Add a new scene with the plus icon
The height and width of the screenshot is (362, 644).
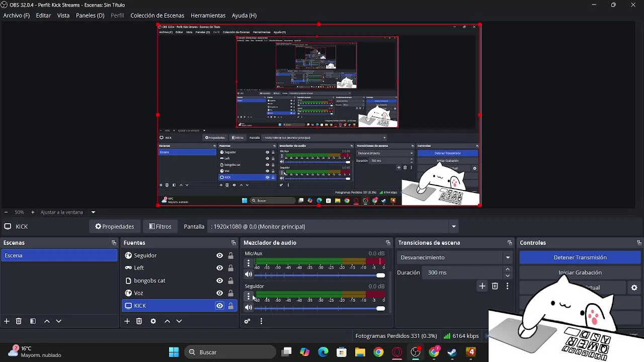pos(7,321)
